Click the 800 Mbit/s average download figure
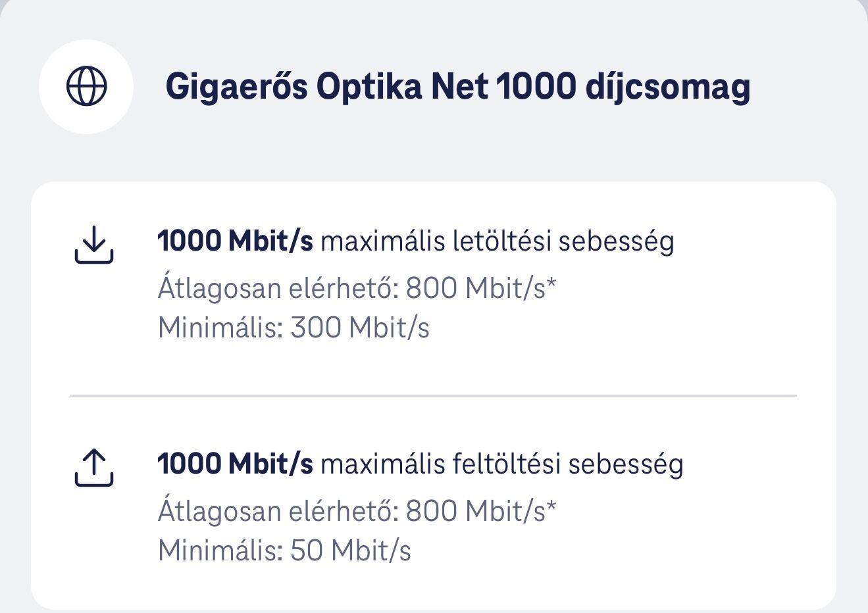 (x=475, y=288)
